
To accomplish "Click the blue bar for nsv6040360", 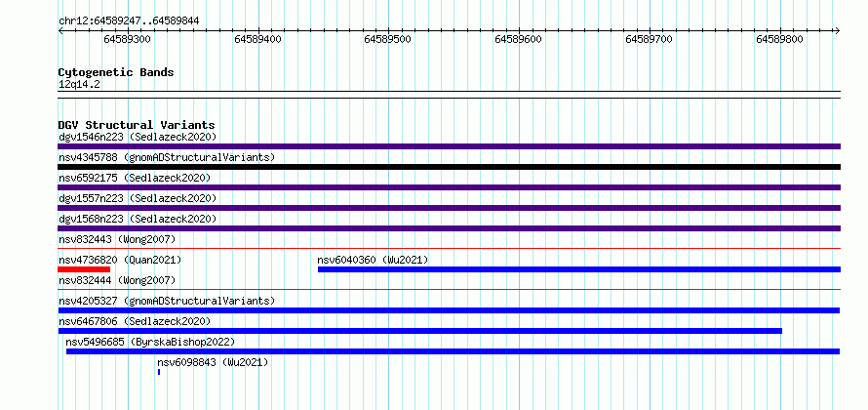I will [579, 269].
